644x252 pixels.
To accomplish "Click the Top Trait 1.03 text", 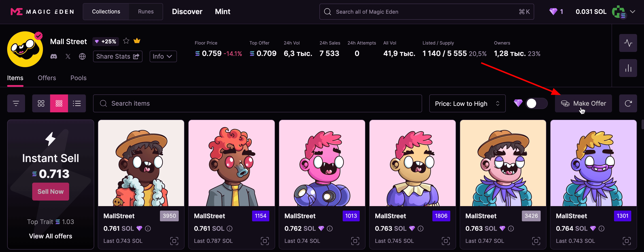I will pyautogui.click(x=51, y=222).
